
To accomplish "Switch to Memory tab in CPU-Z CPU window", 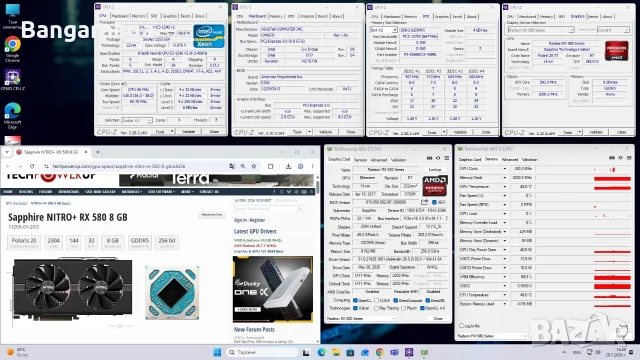I will coord(138,16).
